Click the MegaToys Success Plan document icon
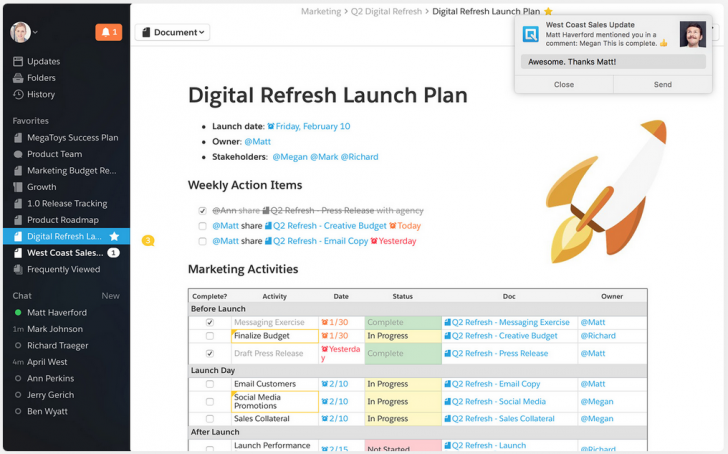Image resolution: width=728 pixels, height=454 pixels. pos(18,137)
